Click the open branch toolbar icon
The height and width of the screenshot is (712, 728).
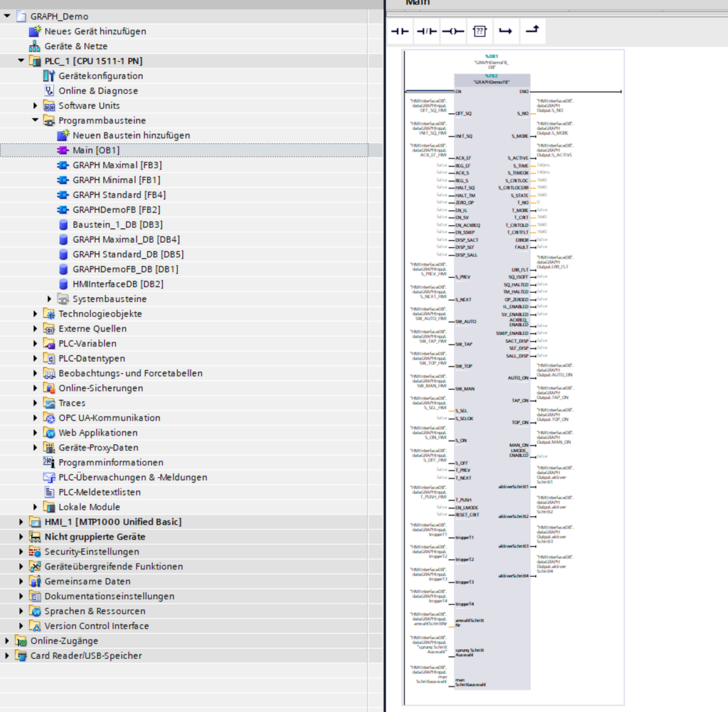point(506,31)
